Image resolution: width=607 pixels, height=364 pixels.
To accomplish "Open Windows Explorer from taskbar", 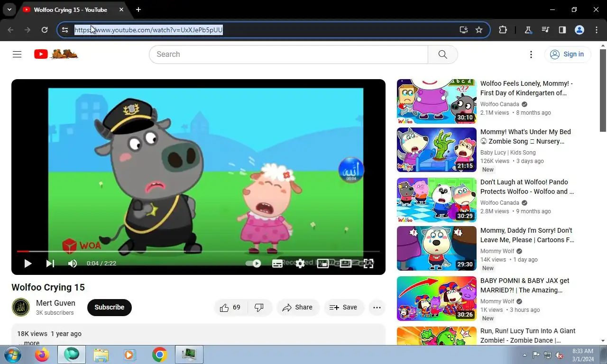I will point(101,355).
